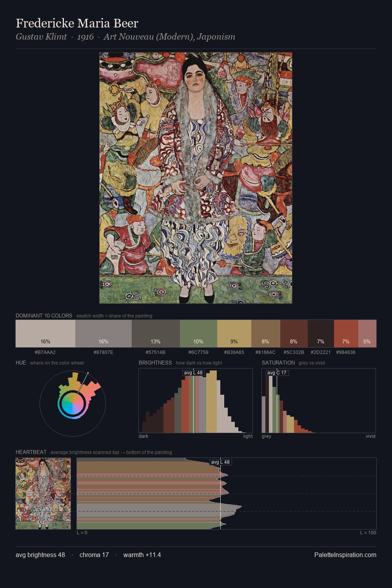This screenshot has height=588, width=392.
Task: Click the SATURATION section heading
Action: coord(278,363)
